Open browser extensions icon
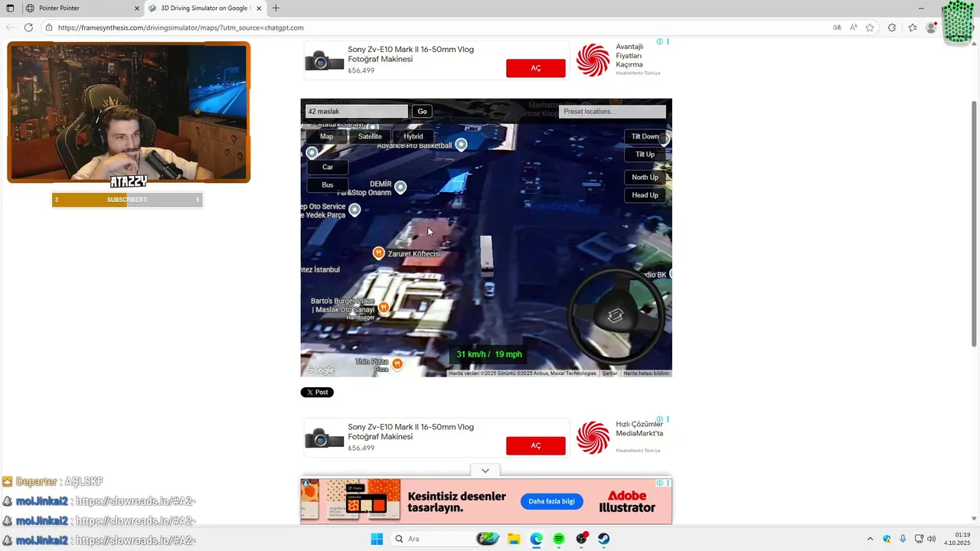Screen dimensions: 980x551 tap(892, 28)
